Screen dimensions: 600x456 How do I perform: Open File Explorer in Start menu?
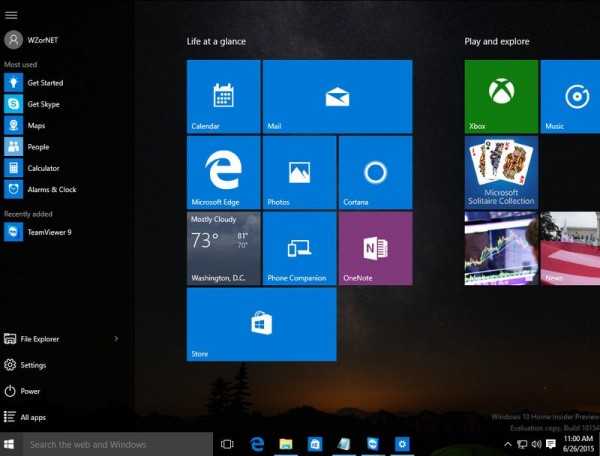[x=31, y=339]
